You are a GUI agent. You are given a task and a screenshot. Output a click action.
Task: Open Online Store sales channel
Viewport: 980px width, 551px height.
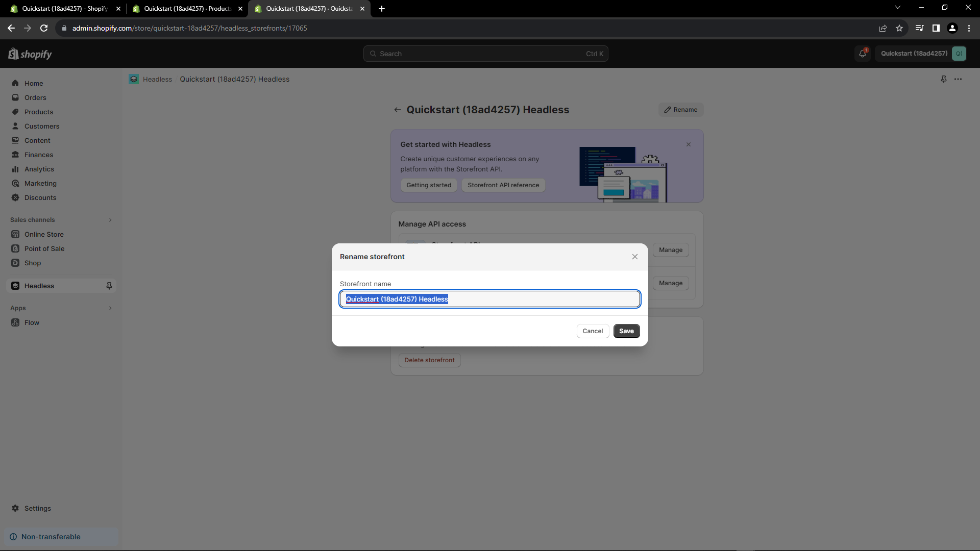tap(44, 234)
